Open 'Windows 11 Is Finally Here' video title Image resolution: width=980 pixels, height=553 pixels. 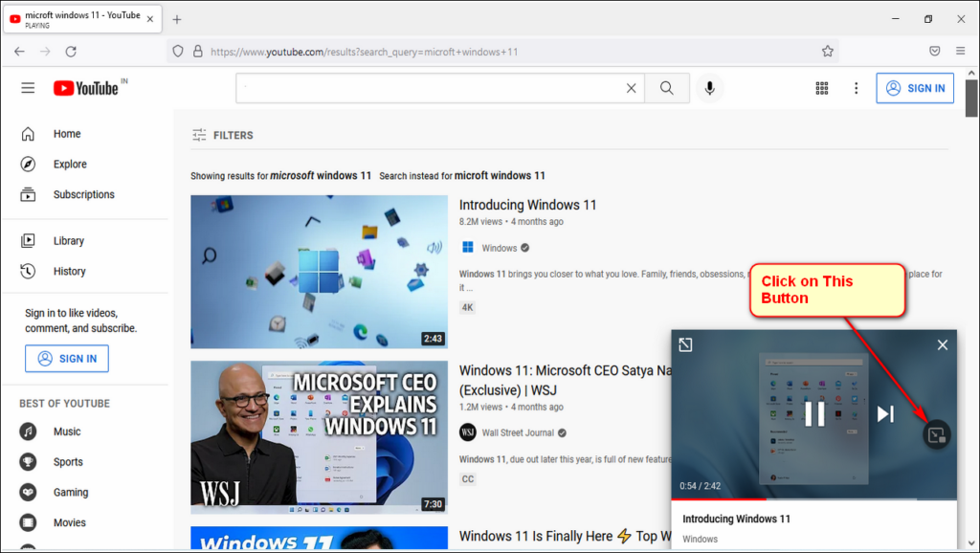(x=565, y=536)
